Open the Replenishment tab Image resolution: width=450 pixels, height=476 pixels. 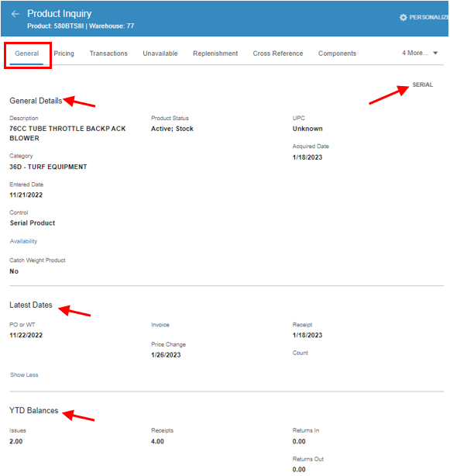pos(215,53)
